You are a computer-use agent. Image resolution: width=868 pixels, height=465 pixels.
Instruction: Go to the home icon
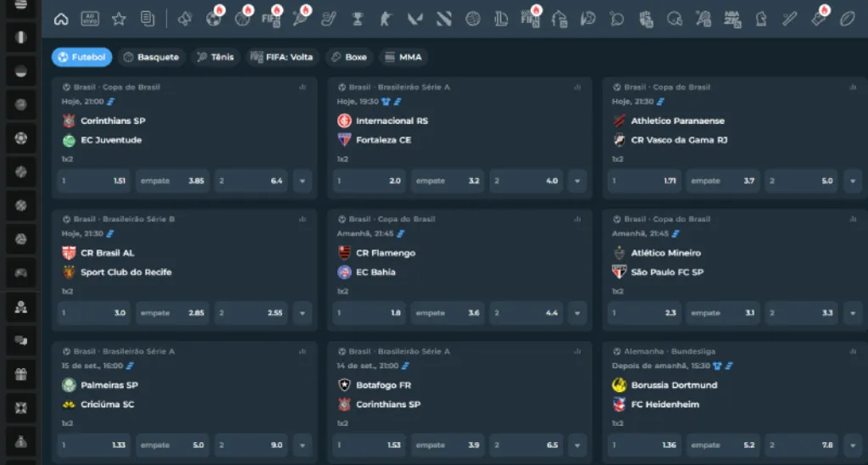click(x=61, y=19)
